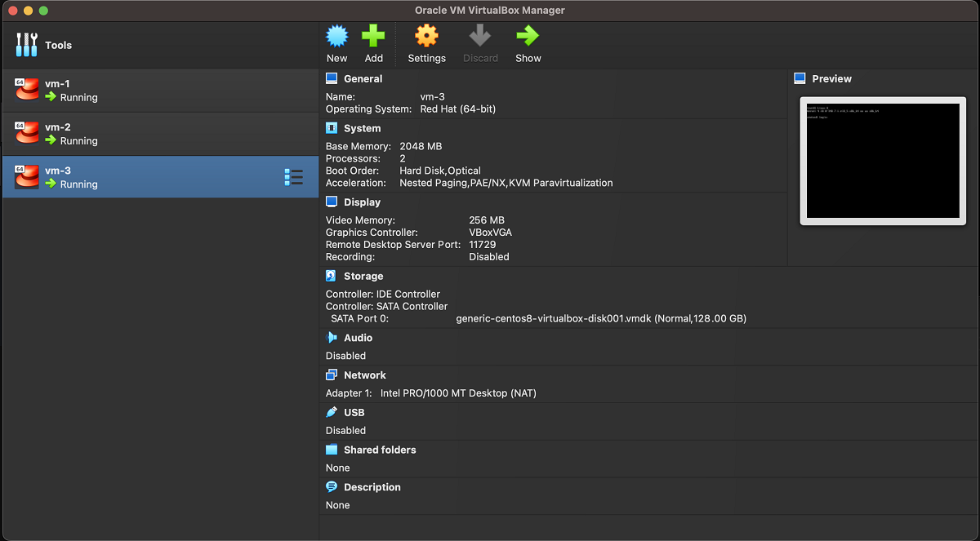Click the USB section plug icon
980x541 pixels.
pos(332,412)
